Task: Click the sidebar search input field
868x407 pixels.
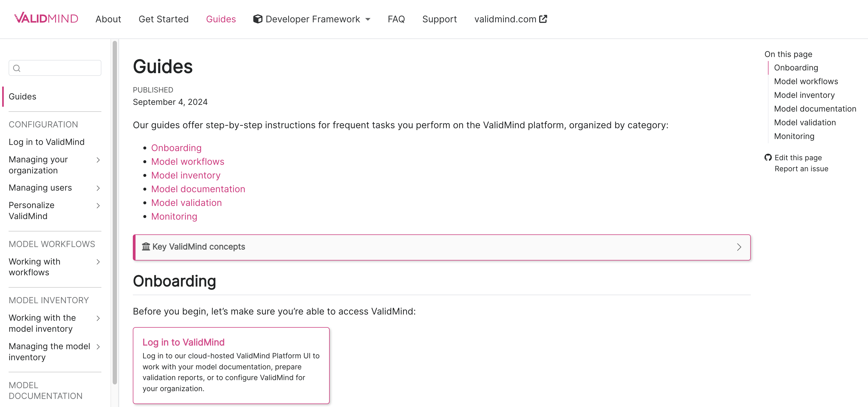Action: pyautogui.click(x=55, y=68)
